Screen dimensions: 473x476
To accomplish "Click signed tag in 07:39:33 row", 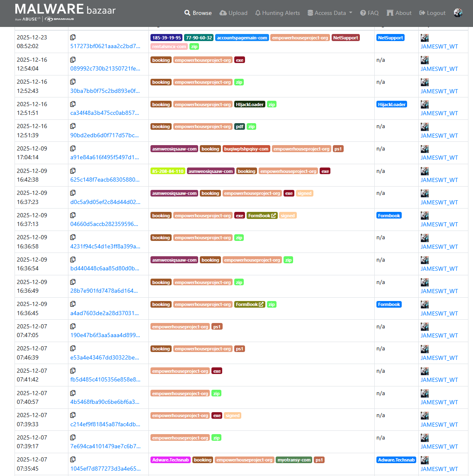I will point(233,415).
